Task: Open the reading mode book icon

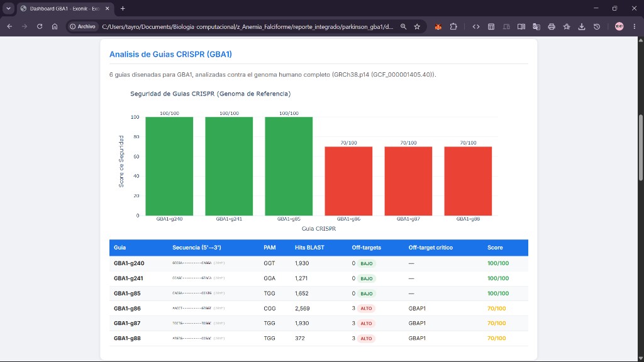Action: tap(521, 26)
